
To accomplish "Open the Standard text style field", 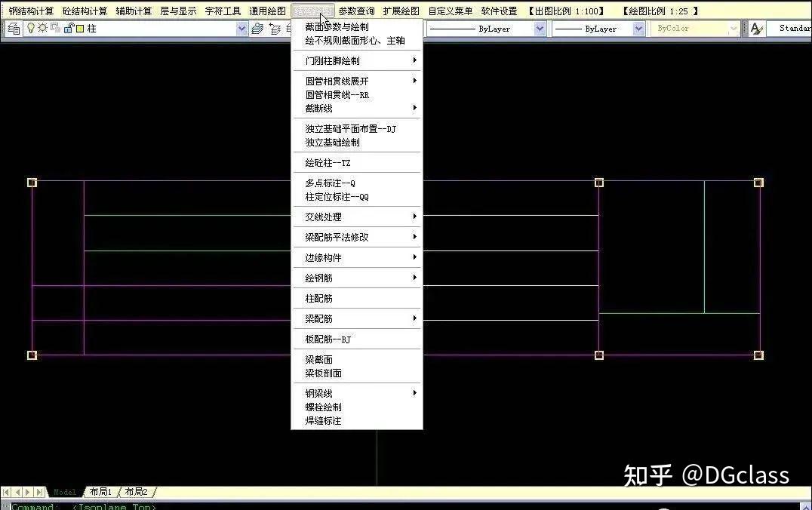I will pos(789,29).
